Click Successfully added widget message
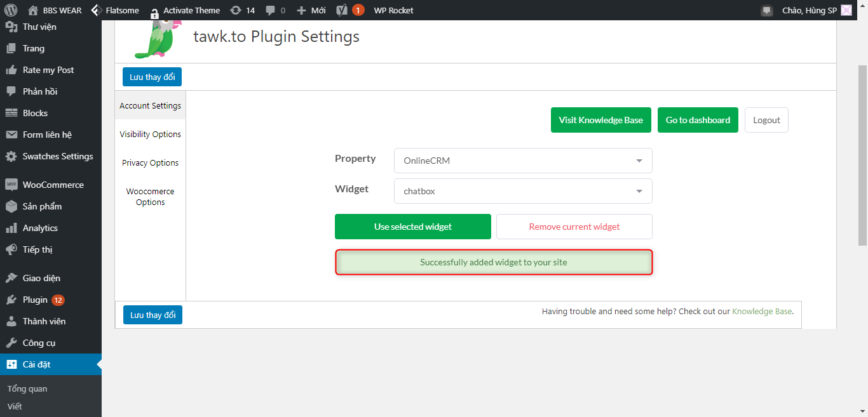This screenshot has height=417, width=868. pos(494,262)
